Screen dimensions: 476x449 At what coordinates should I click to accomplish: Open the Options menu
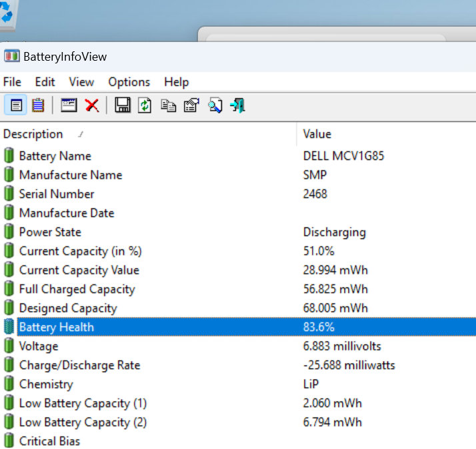(x=129, y=82)
